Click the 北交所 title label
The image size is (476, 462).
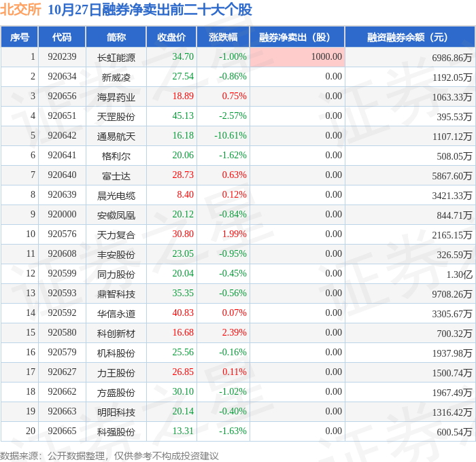click(x=20, y=10)
